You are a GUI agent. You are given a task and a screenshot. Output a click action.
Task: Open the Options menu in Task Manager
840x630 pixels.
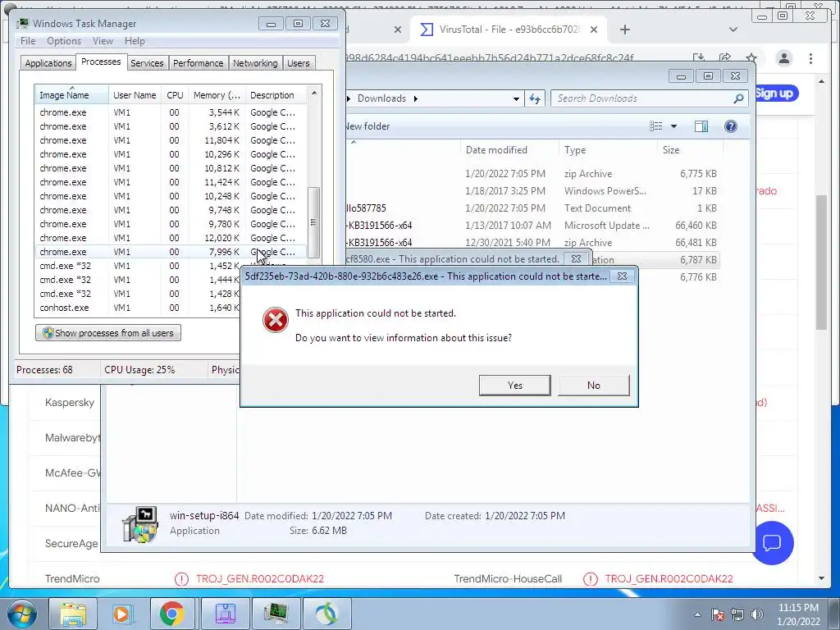tap(64, 41)
